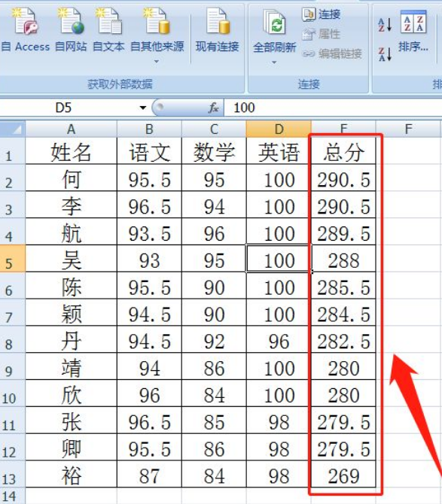Click the Insert Function fx icon

coord(214,108)
